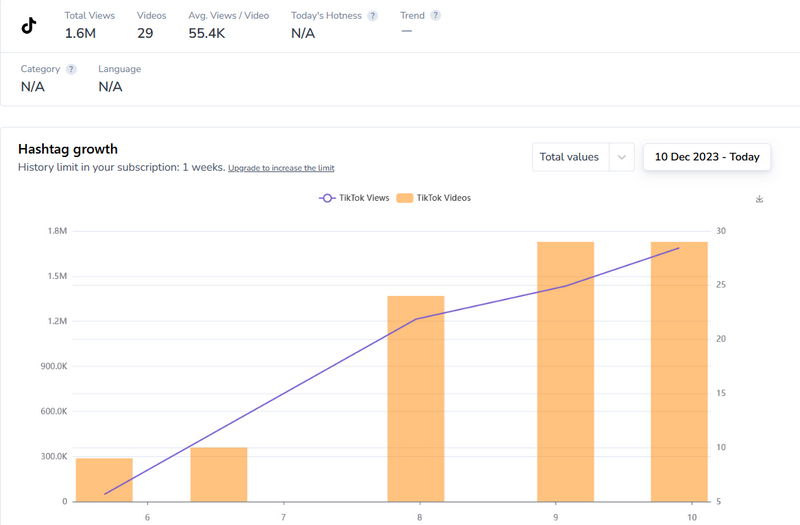The width and height of the screenshot is (800, 525).
Task: Hide the TikTok Videos series in legend
Action: point(433,198)
